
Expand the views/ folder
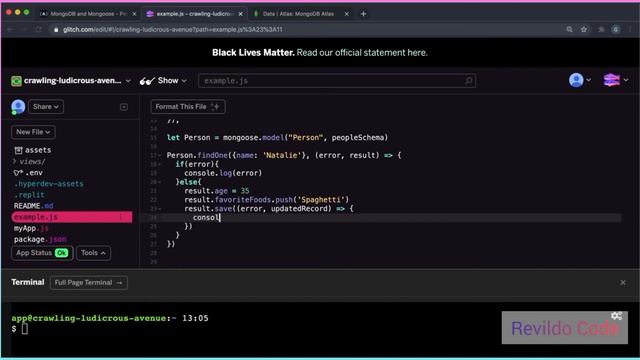(30, 162)
